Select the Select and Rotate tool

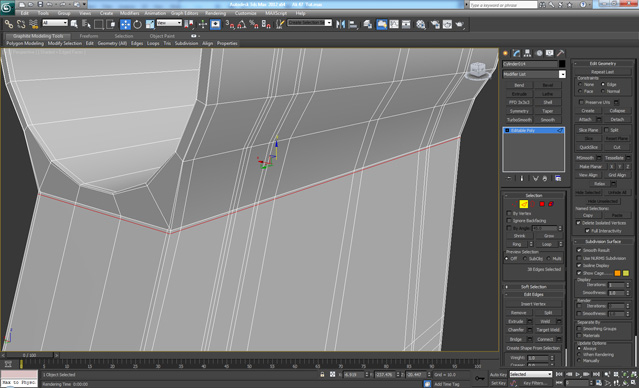coord(137,24)
